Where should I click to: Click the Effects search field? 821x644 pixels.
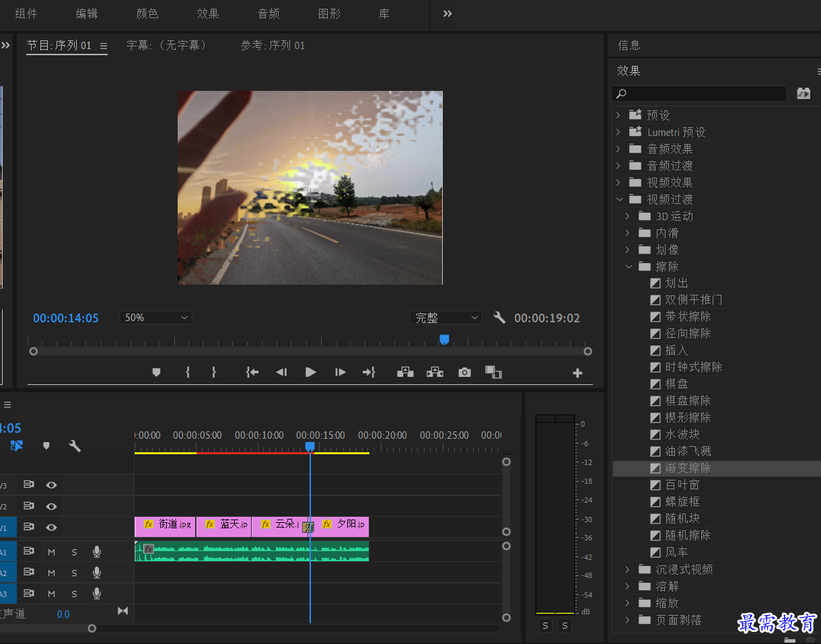click(699, 94)
